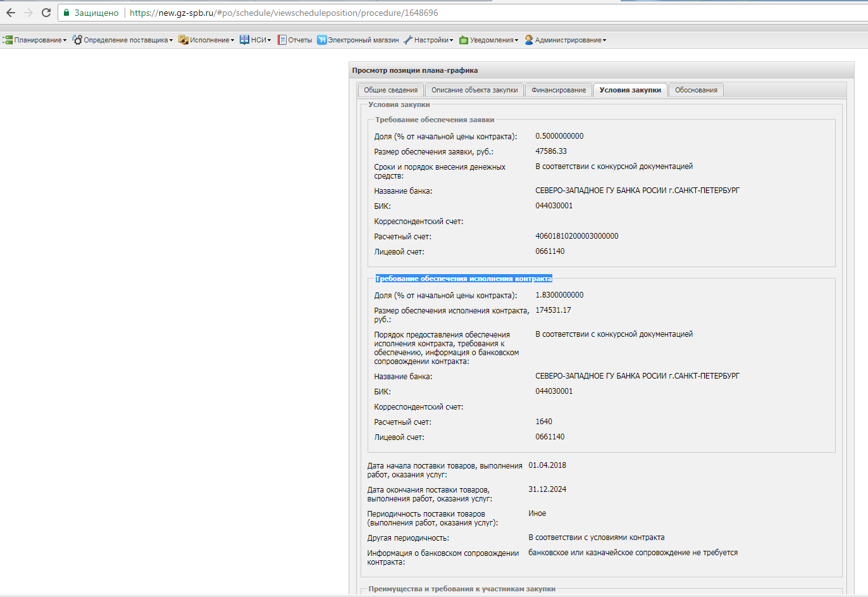868x597 pixels.
Task: Click the value 47586.33
Action: tap(551, 151)
